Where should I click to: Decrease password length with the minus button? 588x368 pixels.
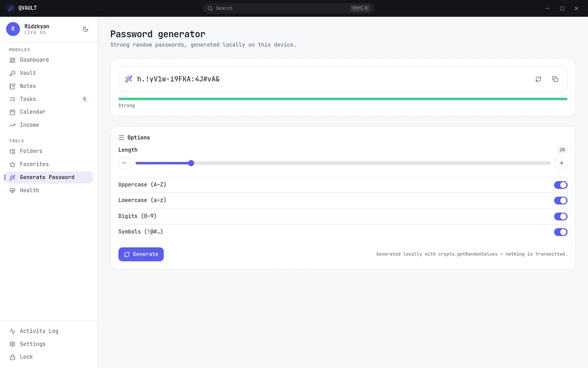point(124,163)
